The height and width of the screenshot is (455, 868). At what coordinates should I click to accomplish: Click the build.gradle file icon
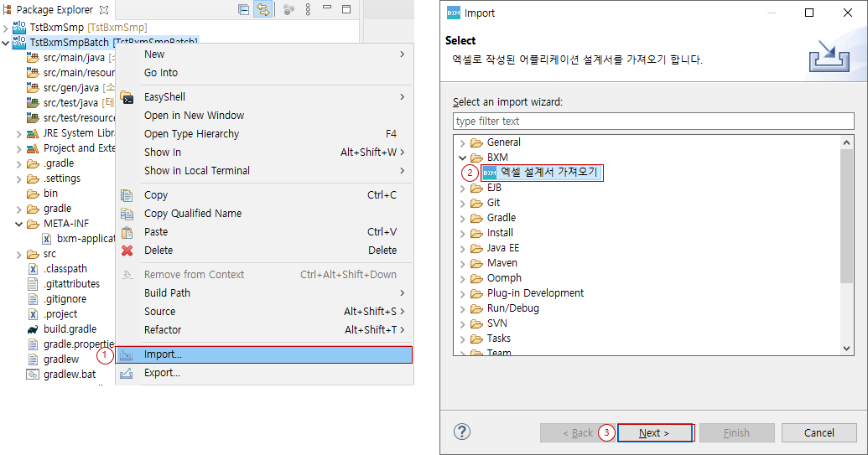tap(34, 329)
